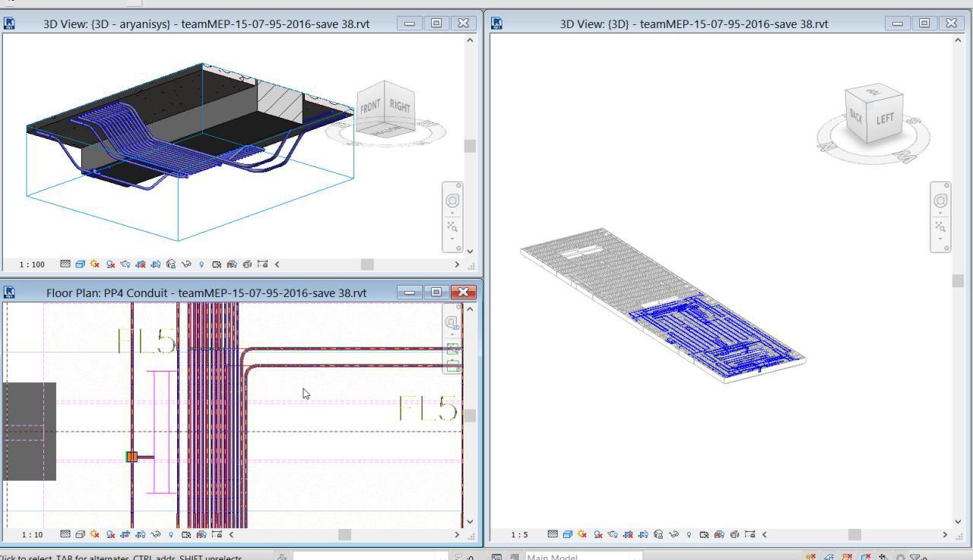This screenshot has height=560, width=973.
Task: Activate the 3D View {3D} window title bar
Action: 693,24
